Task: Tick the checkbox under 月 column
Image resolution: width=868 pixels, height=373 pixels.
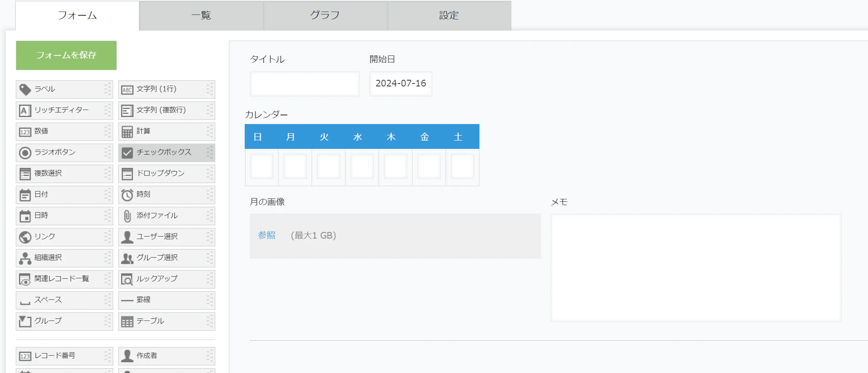Action: [295, 166]
